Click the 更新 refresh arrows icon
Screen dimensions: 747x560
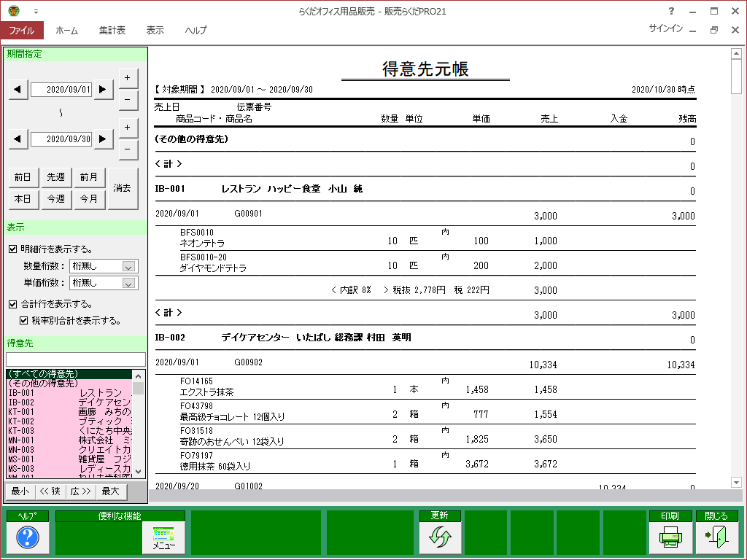tap(440, 537)
